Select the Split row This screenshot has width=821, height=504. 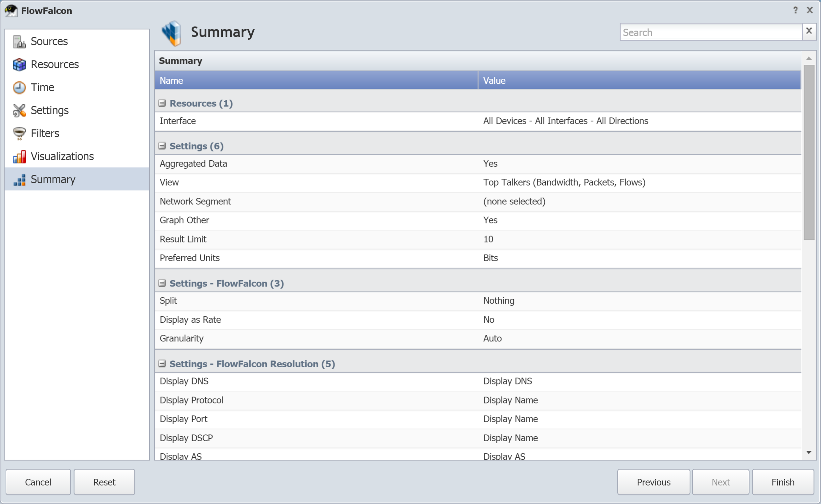point(478,301)
